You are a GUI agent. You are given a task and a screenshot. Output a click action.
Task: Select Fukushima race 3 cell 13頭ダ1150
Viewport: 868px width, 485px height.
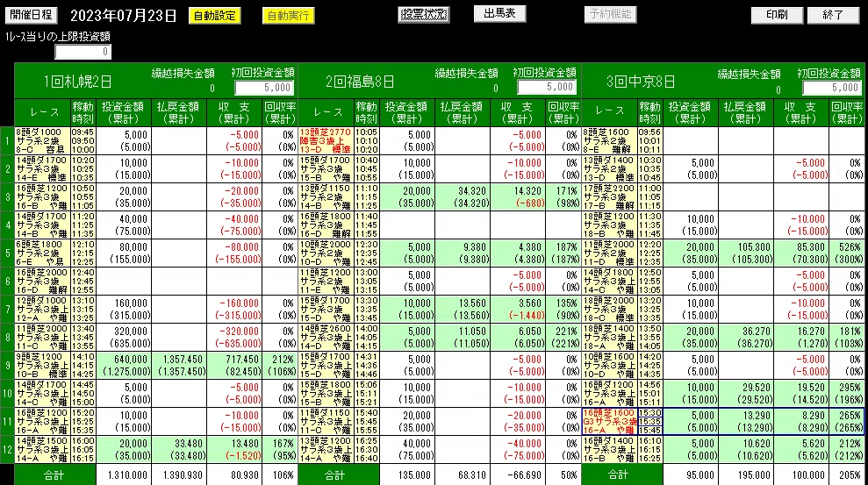click(326, 196)
